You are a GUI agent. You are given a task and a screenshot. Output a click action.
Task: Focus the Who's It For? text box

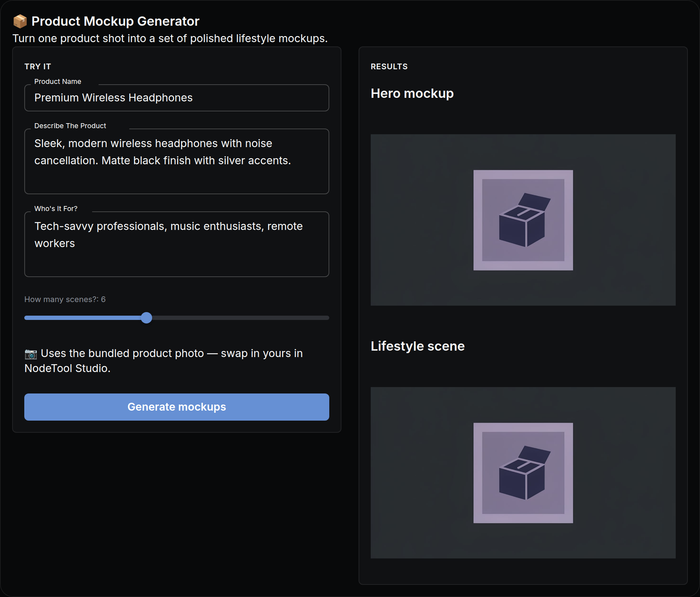click(177, 244)
